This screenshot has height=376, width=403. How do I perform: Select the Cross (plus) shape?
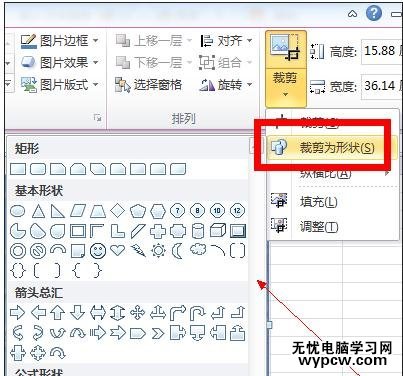[x=158, y=231]
